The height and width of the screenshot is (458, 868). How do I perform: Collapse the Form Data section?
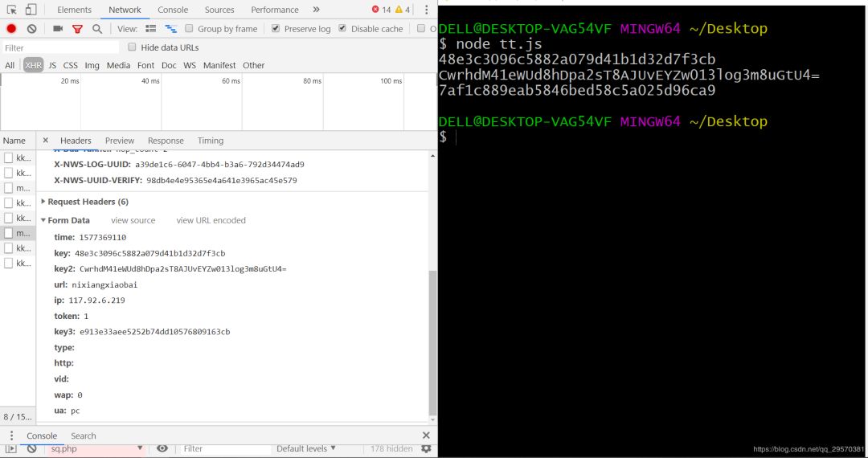68,220
